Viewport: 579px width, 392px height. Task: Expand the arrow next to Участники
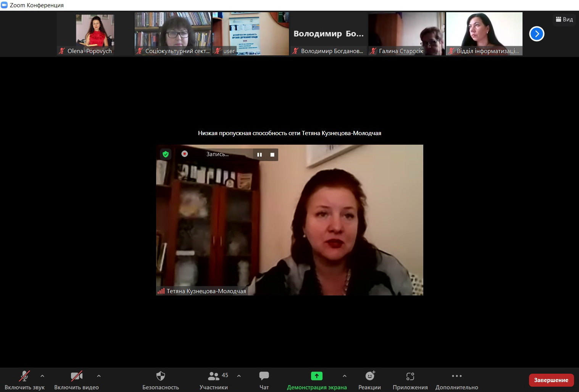[x=239, y=376]
